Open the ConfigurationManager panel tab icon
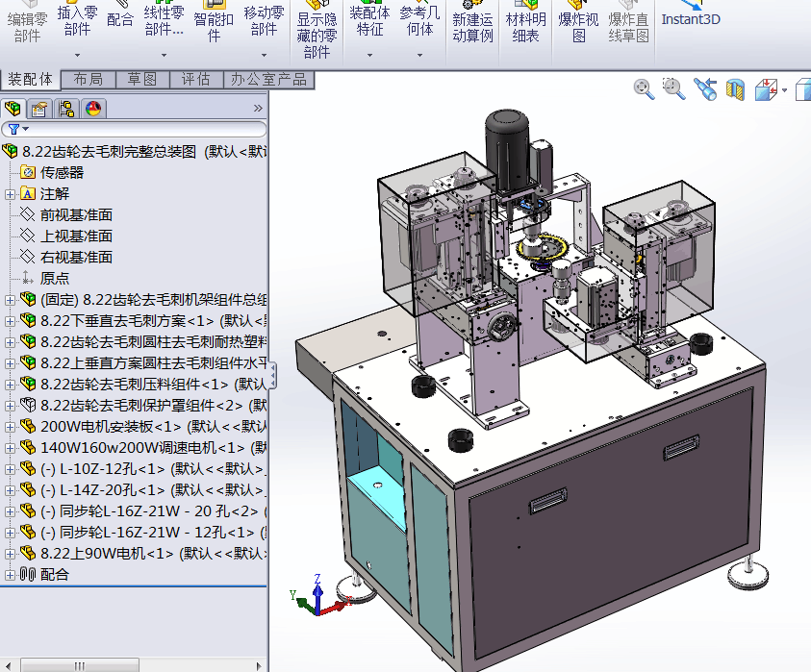Image resolution: width=811 pixels, height=672 pixels. pos(66,109)
